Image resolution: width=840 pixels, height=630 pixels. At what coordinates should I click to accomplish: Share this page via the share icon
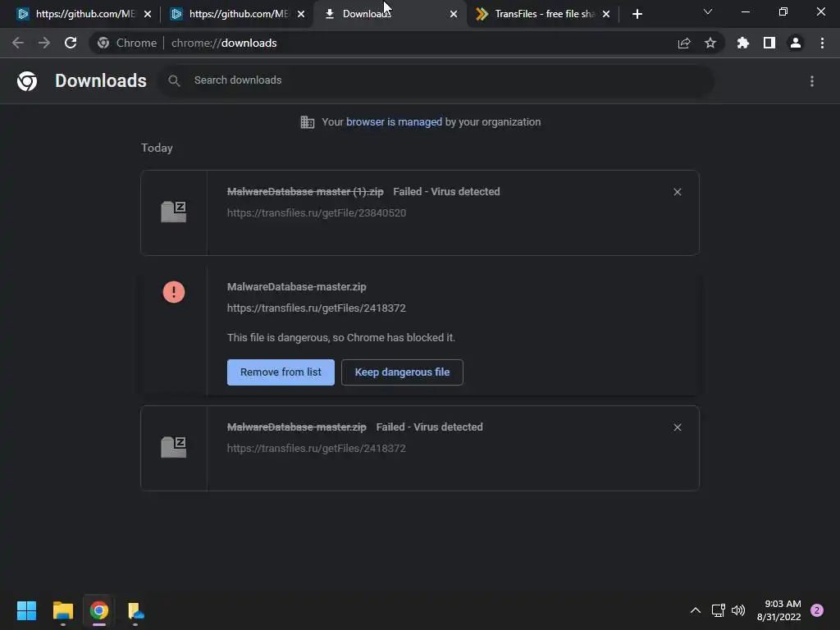pos(683,43)
